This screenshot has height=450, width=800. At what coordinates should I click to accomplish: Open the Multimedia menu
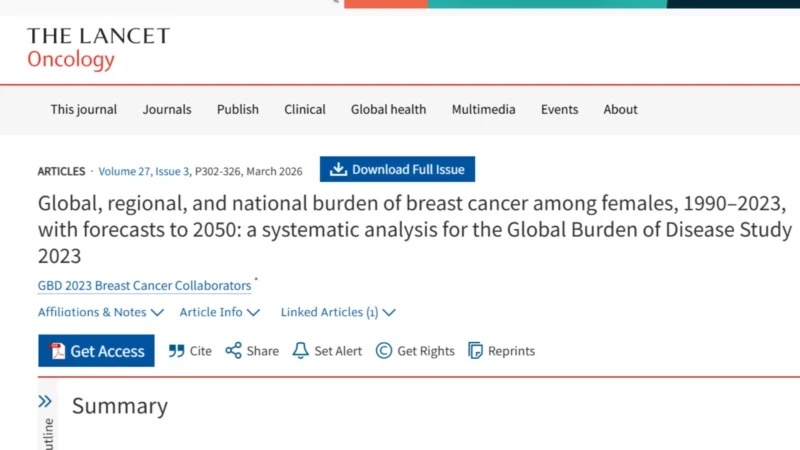click(x=483, y=109)
